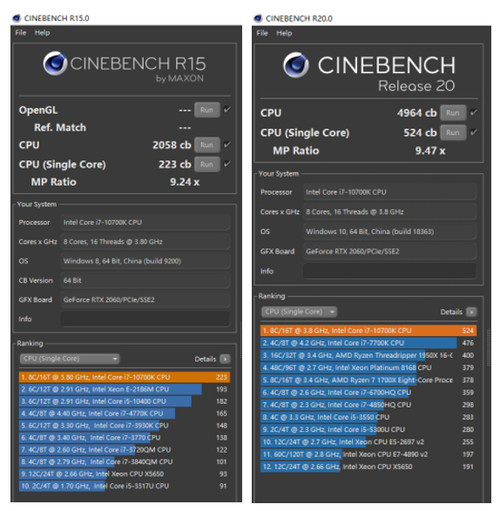Expand R20 ranking CPU (Single Core) dropdown

pyautogui.click(x=299, y=312)
